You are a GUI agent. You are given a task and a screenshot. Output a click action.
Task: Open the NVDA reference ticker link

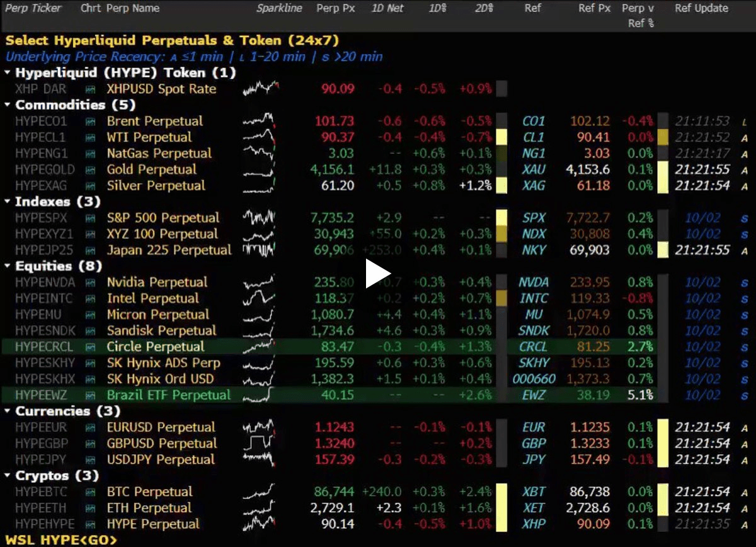(x=534, y=282)
